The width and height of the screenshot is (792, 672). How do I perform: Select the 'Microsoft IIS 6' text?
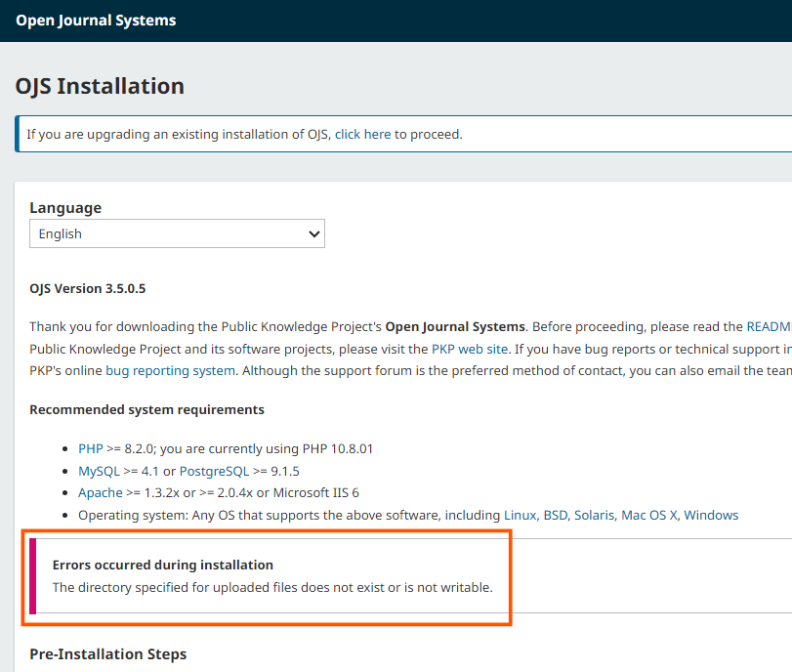pos(316,492)
